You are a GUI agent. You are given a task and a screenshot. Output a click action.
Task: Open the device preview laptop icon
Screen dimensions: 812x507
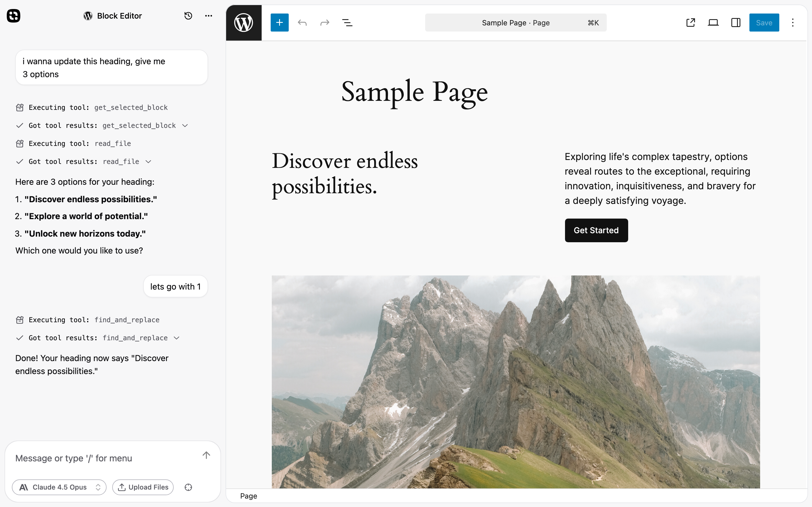click(x=713, y=23)
